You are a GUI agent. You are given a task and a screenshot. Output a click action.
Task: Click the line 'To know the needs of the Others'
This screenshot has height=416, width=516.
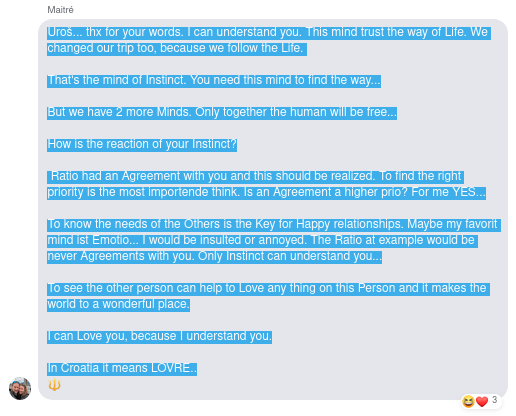click(274, 224)
